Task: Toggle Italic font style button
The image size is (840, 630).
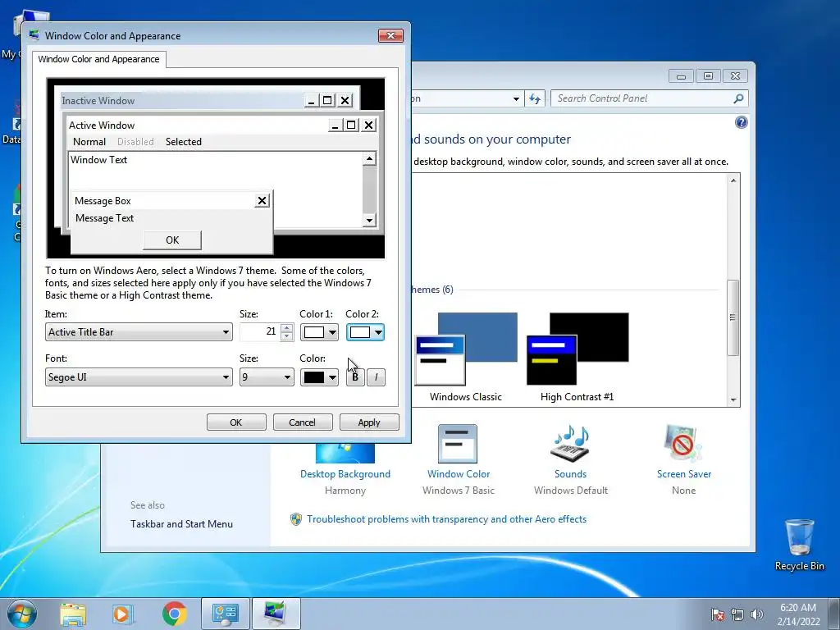Action: point(376,377)
